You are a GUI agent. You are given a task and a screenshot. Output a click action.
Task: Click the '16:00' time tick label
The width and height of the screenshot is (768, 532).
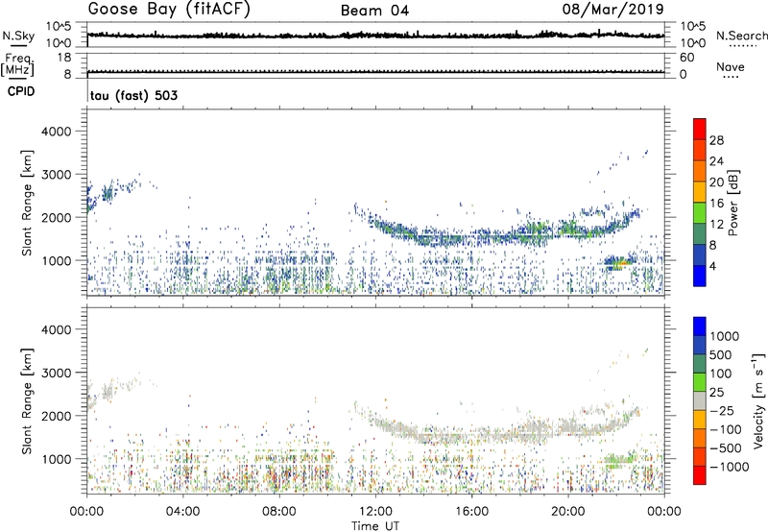pyautogui.click(x=471, y=512)
